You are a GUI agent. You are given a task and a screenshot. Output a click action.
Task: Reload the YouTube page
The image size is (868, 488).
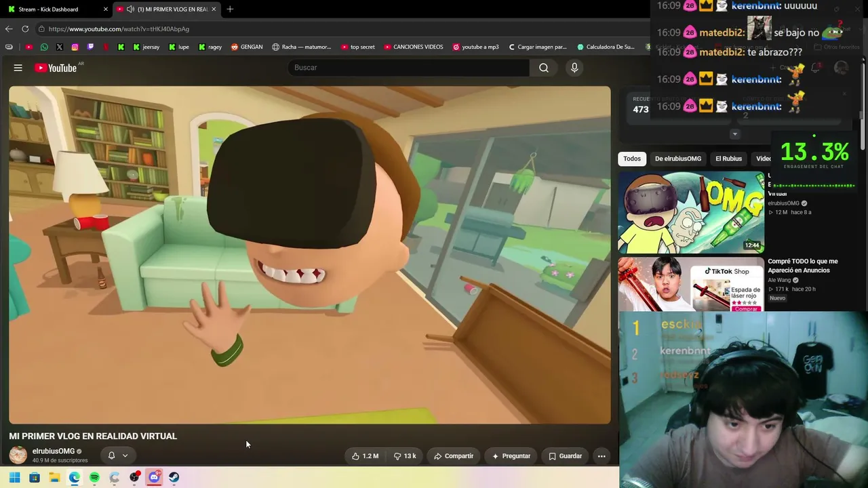point(25,29)
